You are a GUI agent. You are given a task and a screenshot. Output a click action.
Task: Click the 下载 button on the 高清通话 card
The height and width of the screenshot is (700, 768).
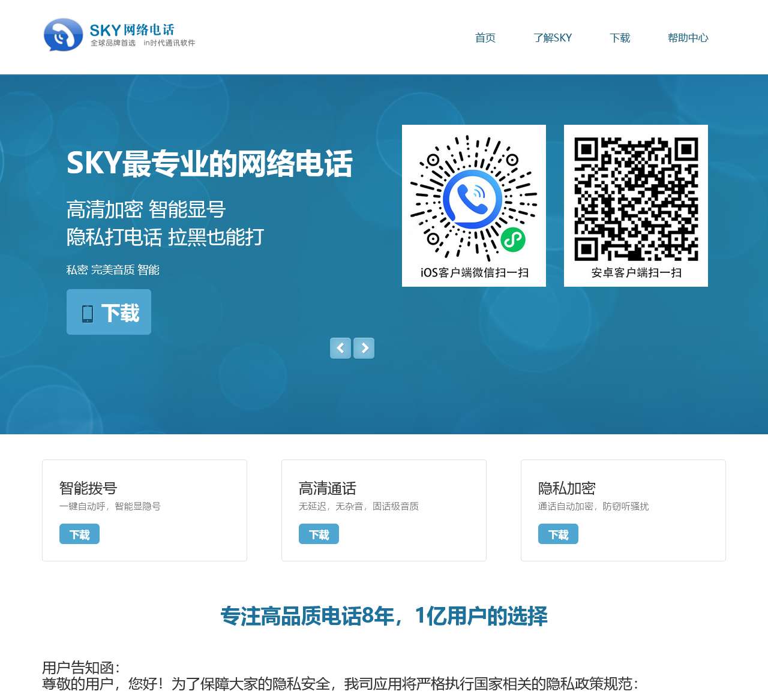(319, 534)
